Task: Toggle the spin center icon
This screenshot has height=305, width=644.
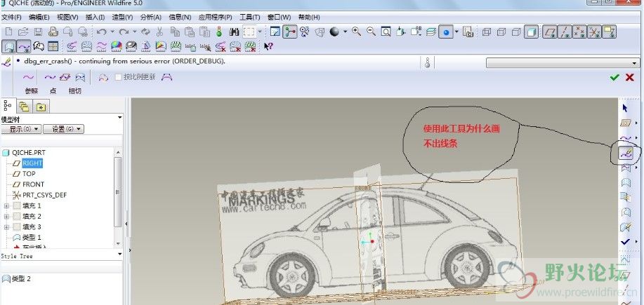Action: 290,32
